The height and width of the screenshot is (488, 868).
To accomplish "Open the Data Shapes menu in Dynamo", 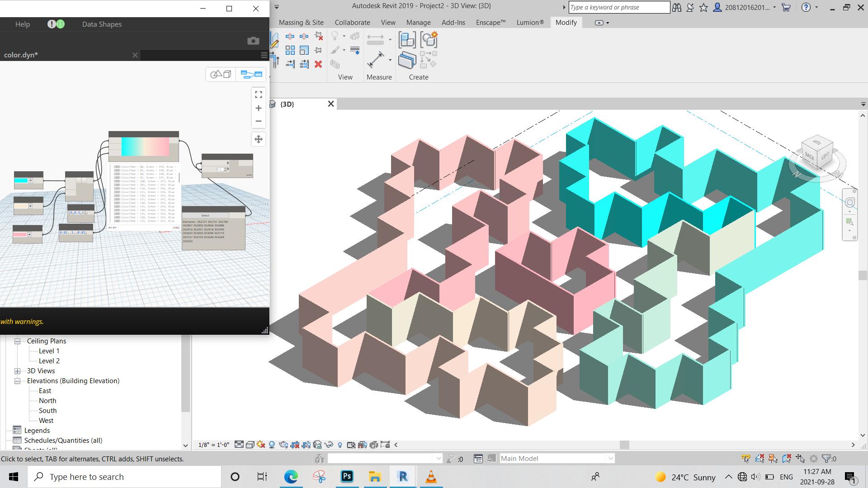I will point(102,24).
